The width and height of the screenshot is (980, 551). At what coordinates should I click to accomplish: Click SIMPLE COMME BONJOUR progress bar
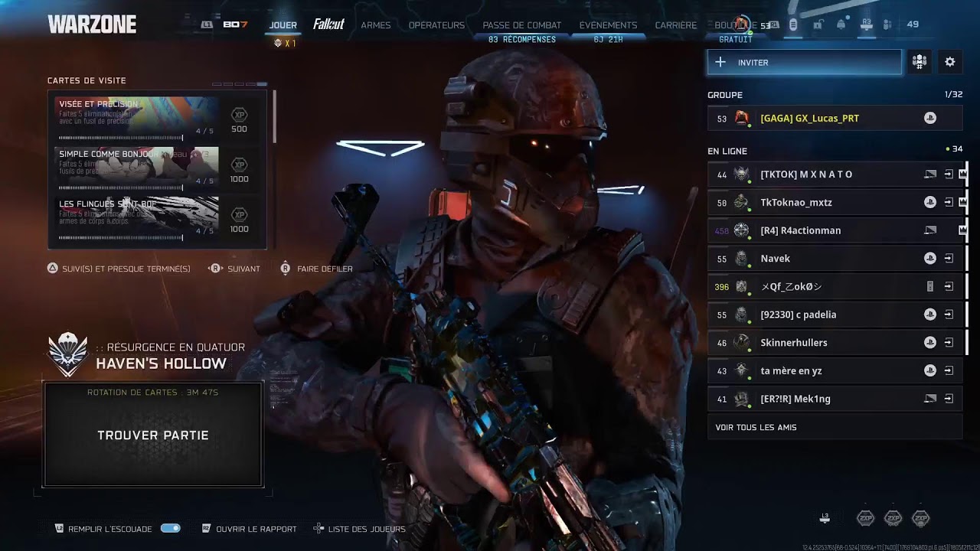tap(121, 187)
